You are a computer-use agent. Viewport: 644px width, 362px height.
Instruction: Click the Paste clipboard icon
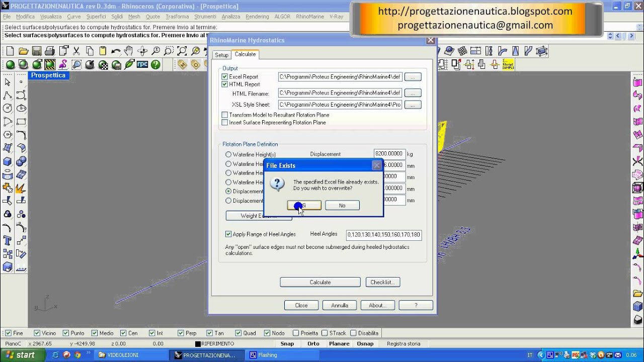click(x=103, y=51)
